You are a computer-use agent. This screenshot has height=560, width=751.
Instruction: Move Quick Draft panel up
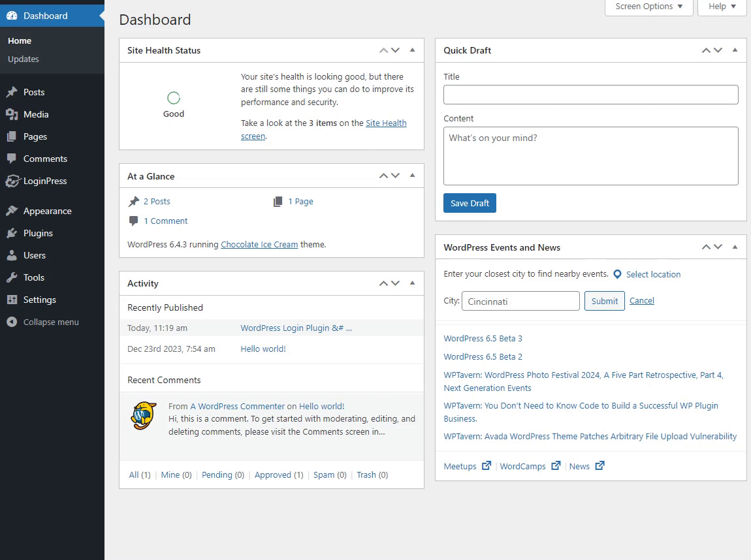pyautogui.click(x=706, y=50)
